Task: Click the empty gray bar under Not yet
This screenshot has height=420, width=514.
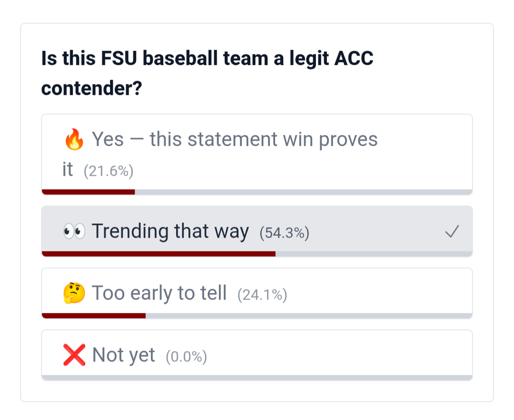Action: (x=257, y=378)
